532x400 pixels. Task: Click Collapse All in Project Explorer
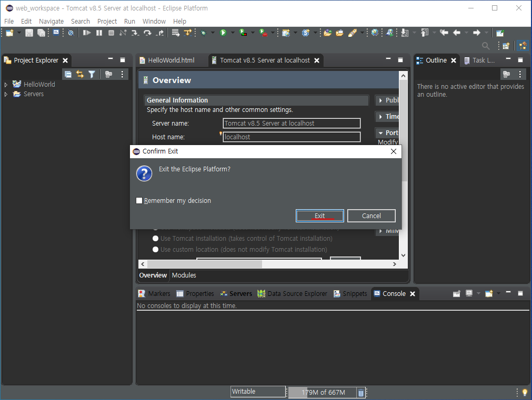coord(68,74)
